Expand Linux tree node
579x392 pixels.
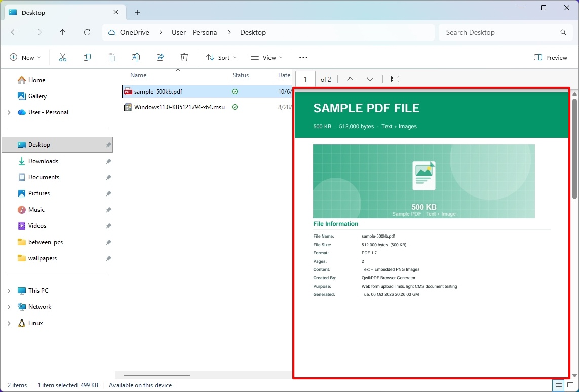[9, 323]
